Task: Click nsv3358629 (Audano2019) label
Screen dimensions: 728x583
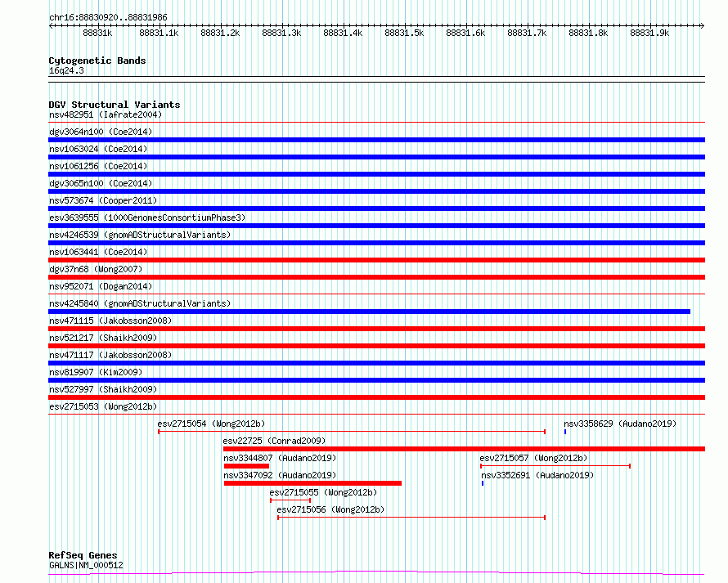Action: tap(620, 424)
